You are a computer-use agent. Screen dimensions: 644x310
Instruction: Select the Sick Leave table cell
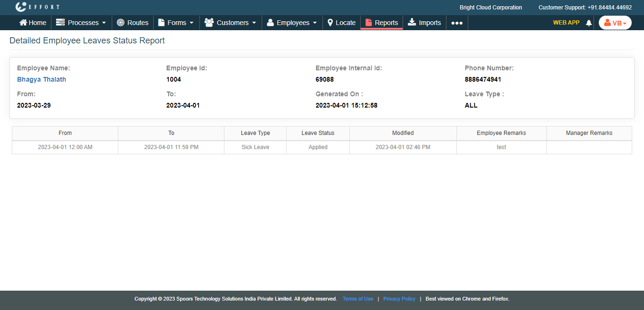point(255,147)
